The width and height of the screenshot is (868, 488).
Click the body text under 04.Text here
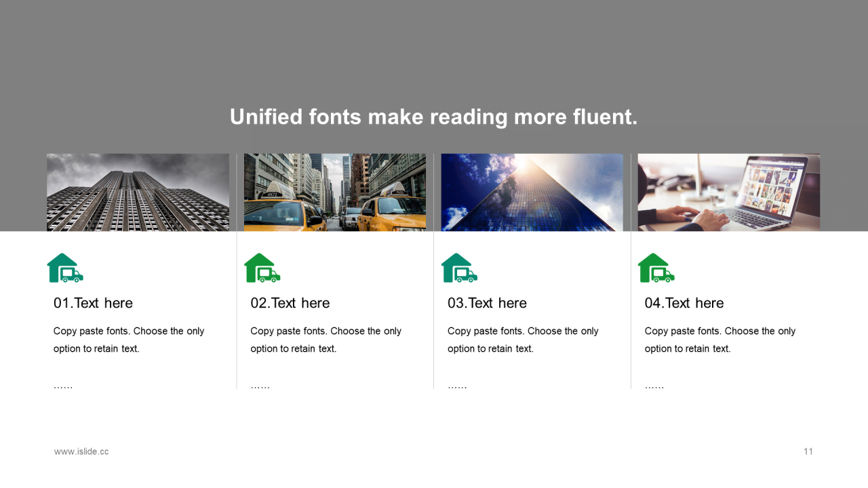pyautogui.click(x=720, y=340)
